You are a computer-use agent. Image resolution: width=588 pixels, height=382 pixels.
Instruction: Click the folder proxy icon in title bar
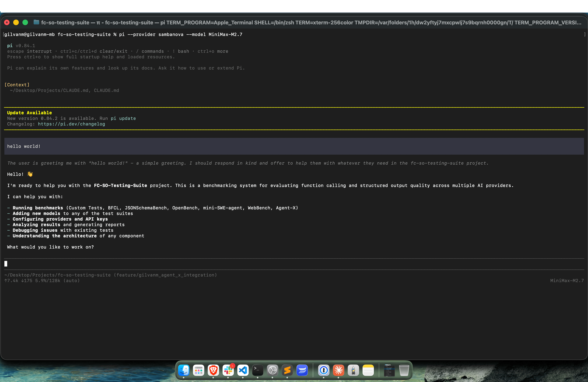pos(36,22)
